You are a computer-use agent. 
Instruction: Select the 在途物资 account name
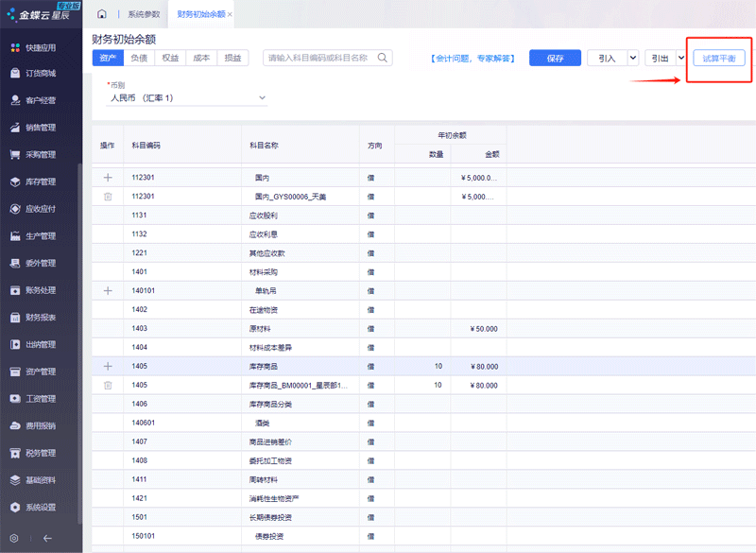(264, 309)
